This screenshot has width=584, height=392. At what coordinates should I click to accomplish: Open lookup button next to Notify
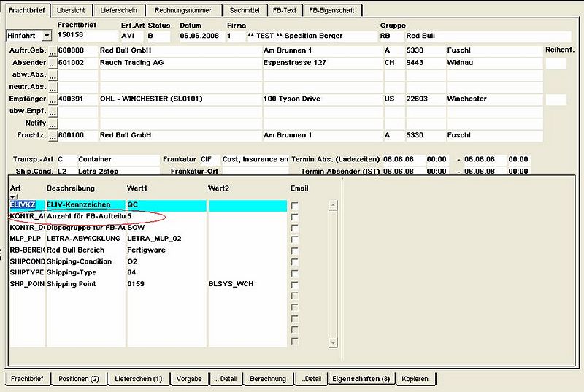tap(53, 124)
